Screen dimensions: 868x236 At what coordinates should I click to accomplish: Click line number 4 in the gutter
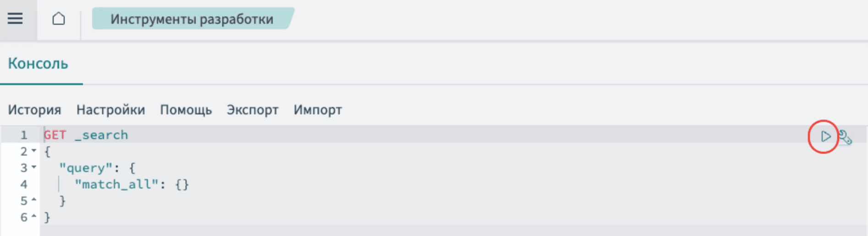24,184
